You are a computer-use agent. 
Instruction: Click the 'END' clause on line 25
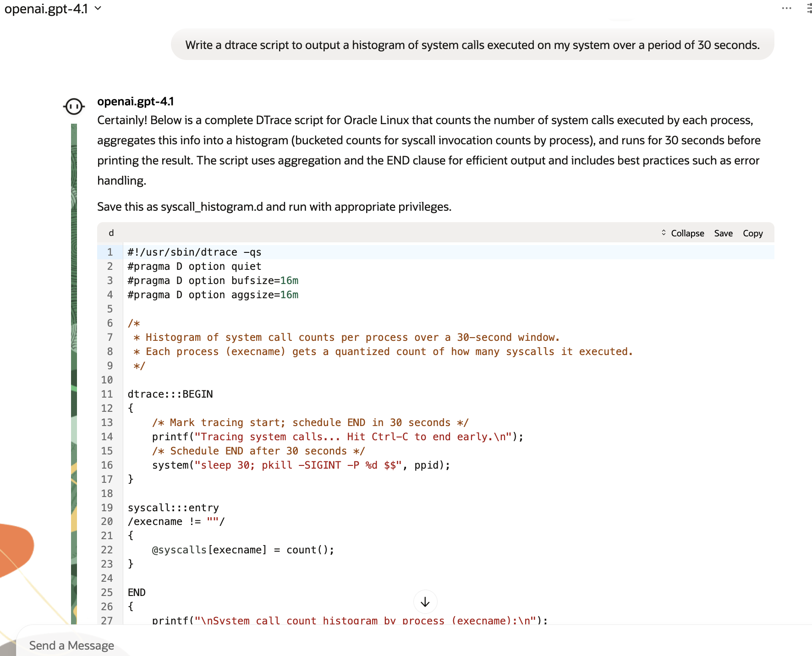coord(137,593)
